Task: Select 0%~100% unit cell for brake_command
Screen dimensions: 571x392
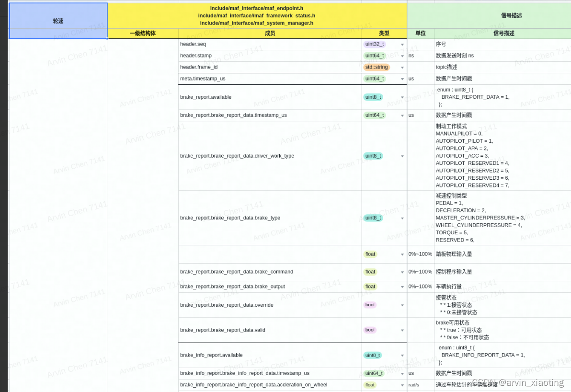Action: click(421, 272)
